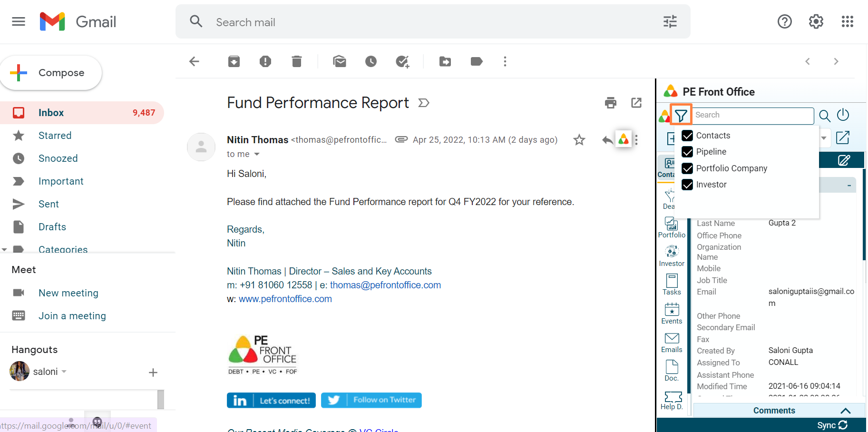Click the Snooze clock icon in toolbar
Image resolution: width=868 pixels, height=432 pixels.
[x=371, y=61]
